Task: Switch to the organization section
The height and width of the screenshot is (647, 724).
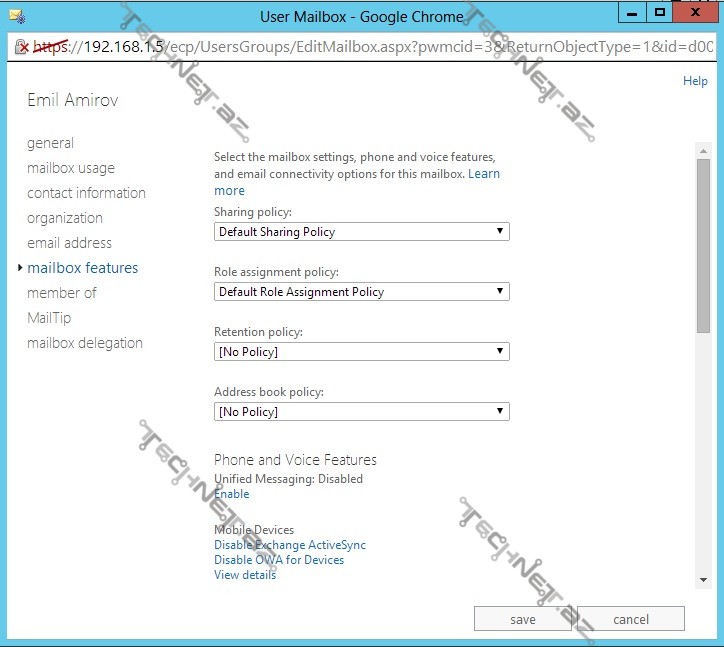Action: pyautogui.click(x=65, y=218)
